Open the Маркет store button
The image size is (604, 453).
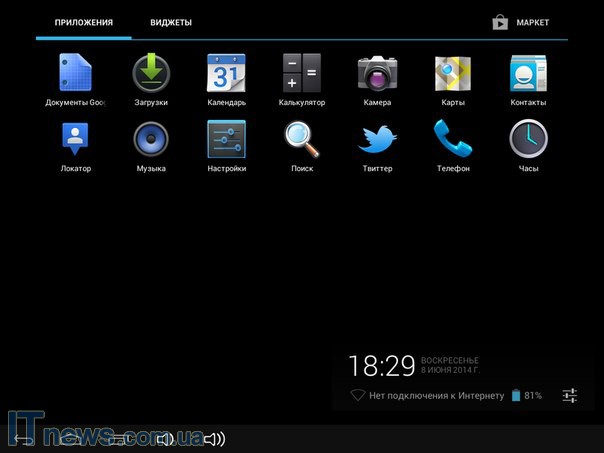pyautogui.click(x=522, y=22)
